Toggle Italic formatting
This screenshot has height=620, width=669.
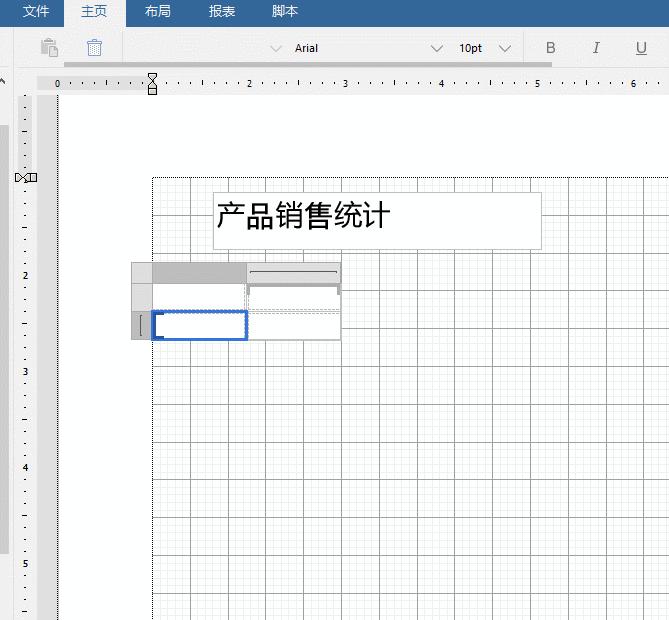pos(596,48)
